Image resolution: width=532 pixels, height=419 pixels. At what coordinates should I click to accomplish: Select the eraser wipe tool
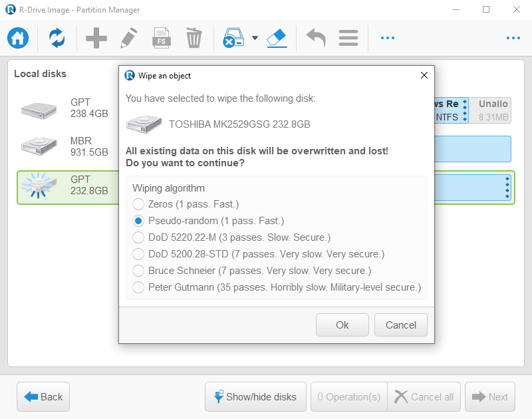point(277,38)
